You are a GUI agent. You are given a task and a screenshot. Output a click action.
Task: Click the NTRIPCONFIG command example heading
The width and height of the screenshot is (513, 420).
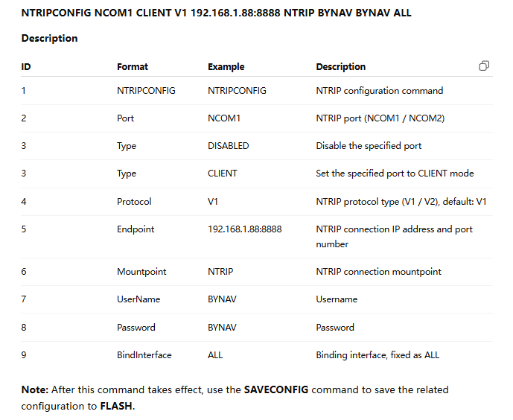tap(216, 13)
